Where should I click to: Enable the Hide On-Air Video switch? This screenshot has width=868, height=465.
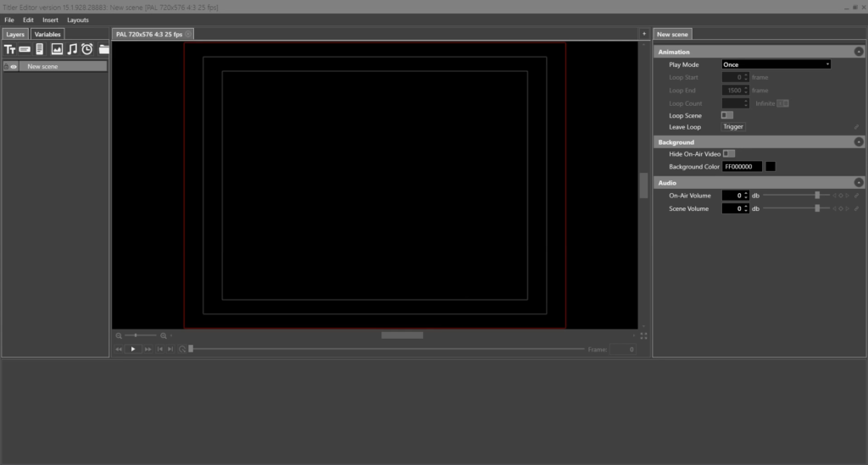pos(728,154)
